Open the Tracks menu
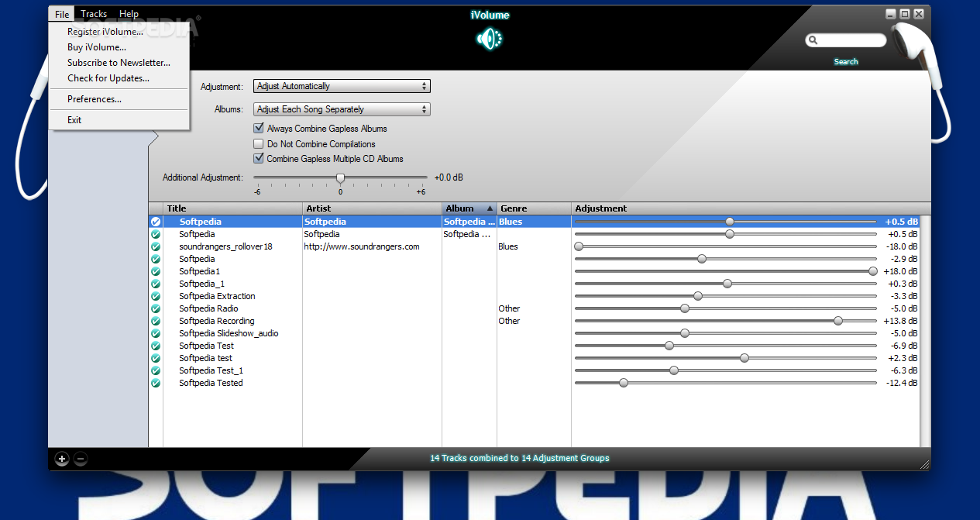 pos(94,14)
